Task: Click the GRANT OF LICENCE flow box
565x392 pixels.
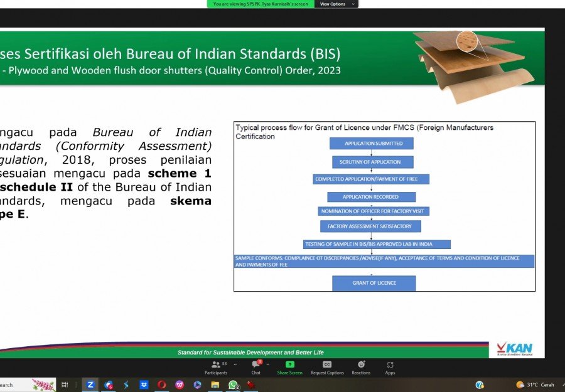Action: [374, 283]
